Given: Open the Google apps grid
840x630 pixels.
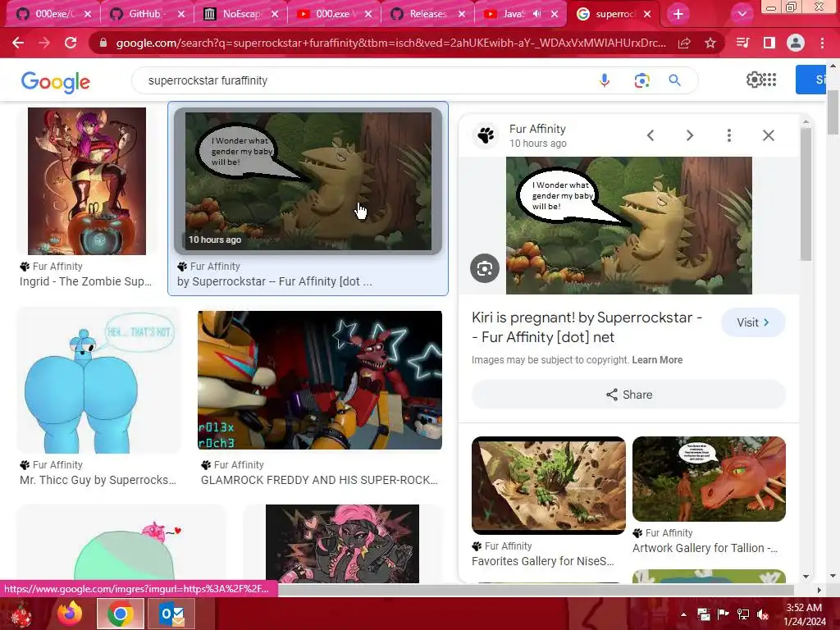Looking at the screenshot, I should 769,80.
